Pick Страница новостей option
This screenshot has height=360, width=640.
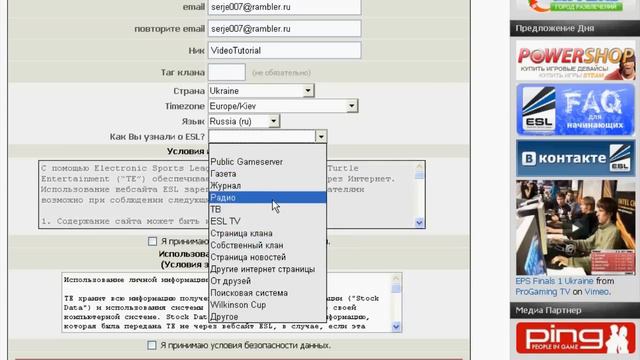click(x=267, y=257)
